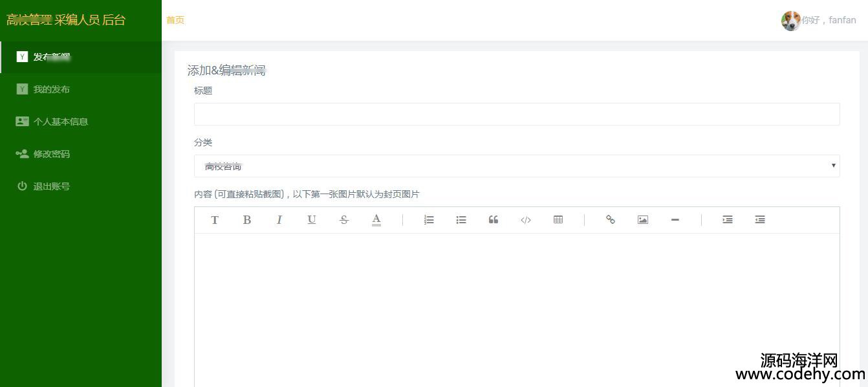Increase indent of the paragraph
Viewport: 868px width, 387px height.
point(728,220)
